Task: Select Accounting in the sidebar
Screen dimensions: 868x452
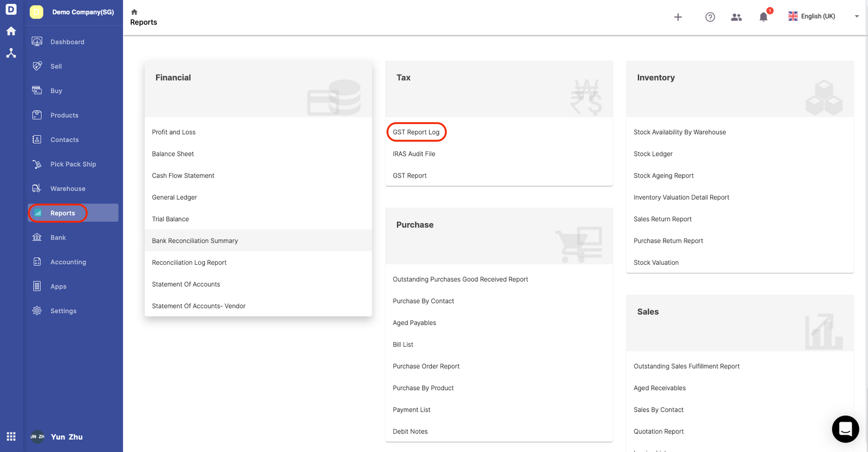Action: click(68, 262)
